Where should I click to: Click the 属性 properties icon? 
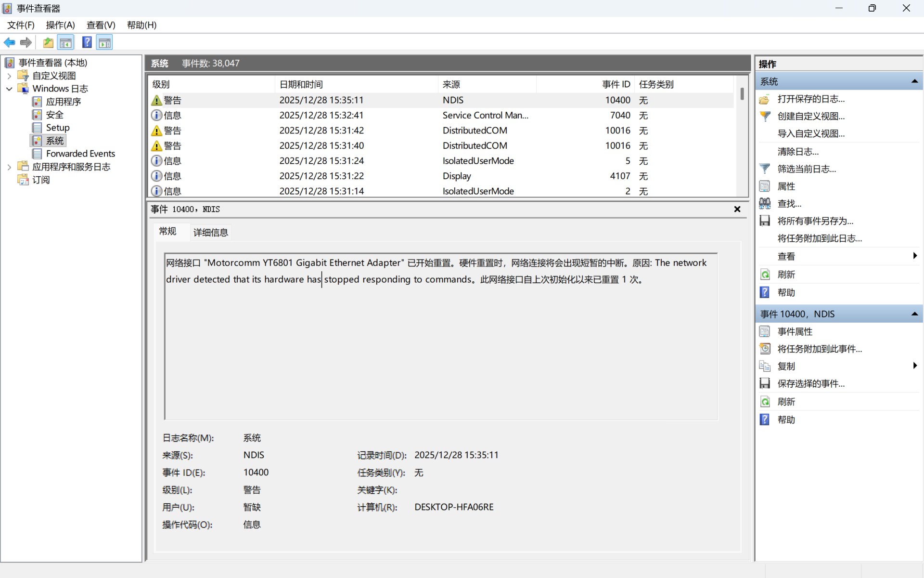(x=765, y=186)
